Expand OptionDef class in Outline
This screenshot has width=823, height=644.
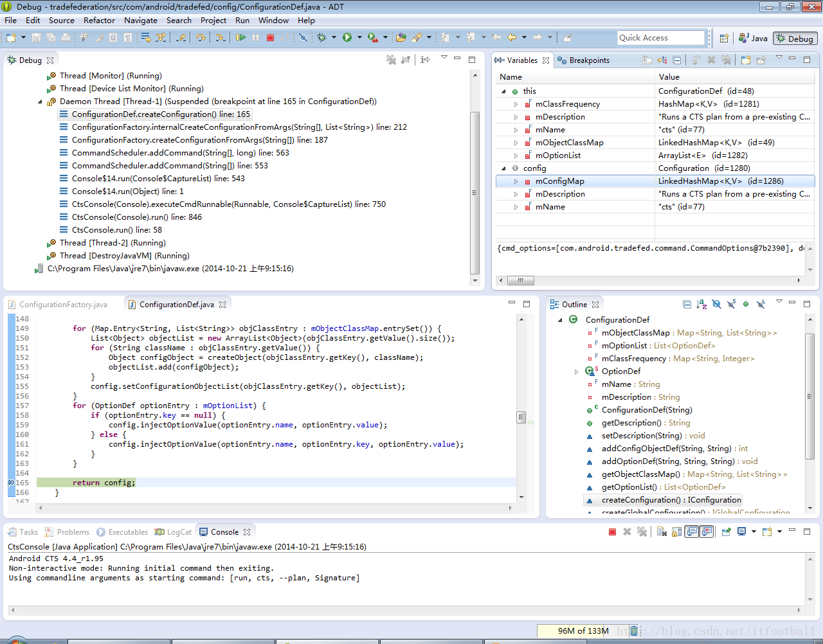[x=576, y=371]
